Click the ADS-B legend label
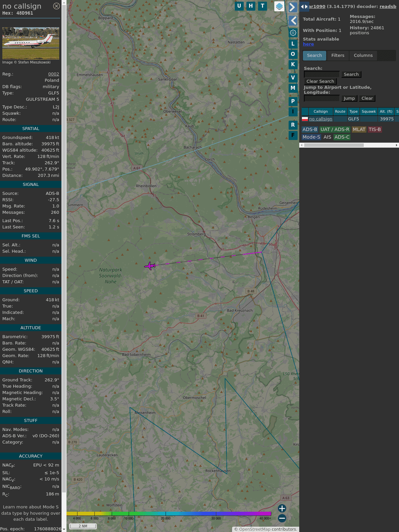This screenshot has height=532, width=399. 310,130
